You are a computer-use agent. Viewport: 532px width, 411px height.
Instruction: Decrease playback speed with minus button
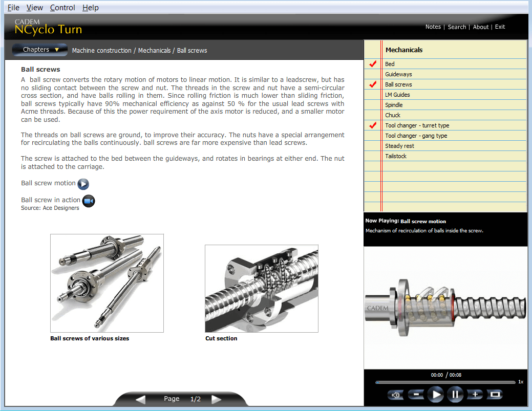416,395
